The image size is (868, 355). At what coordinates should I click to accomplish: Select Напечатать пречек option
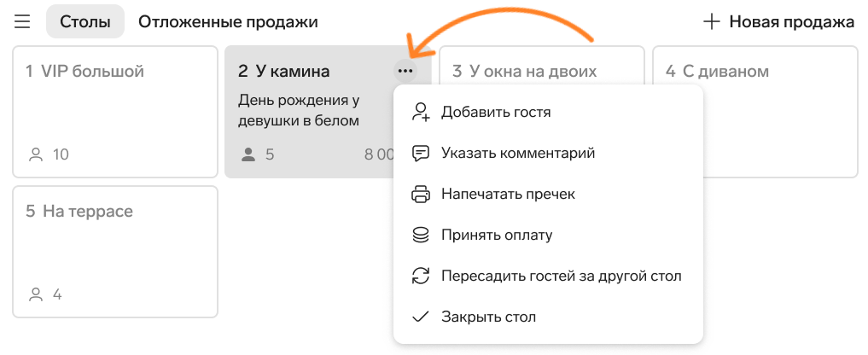coord(508,195)
